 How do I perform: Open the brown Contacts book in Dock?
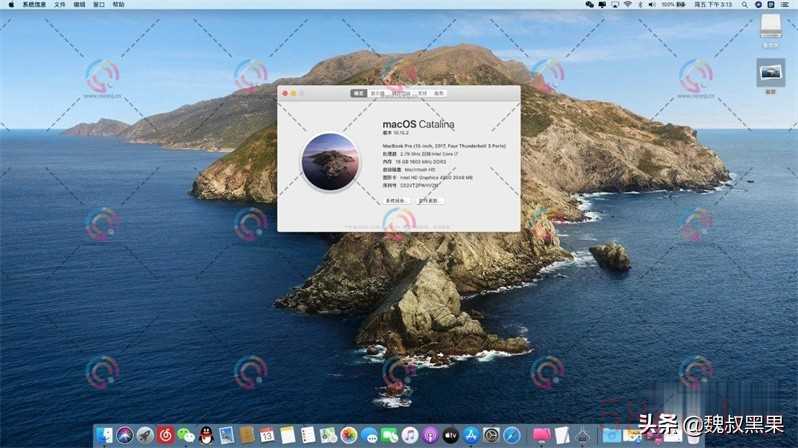(x=247, y=436)
